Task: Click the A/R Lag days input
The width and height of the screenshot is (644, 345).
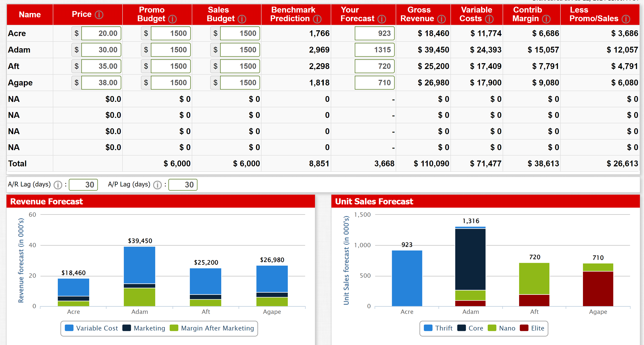Action: pos(83,185)
